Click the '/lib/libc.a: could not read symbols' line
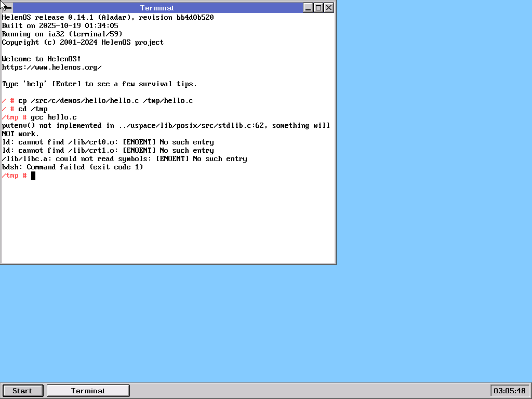 pos(124,159)
